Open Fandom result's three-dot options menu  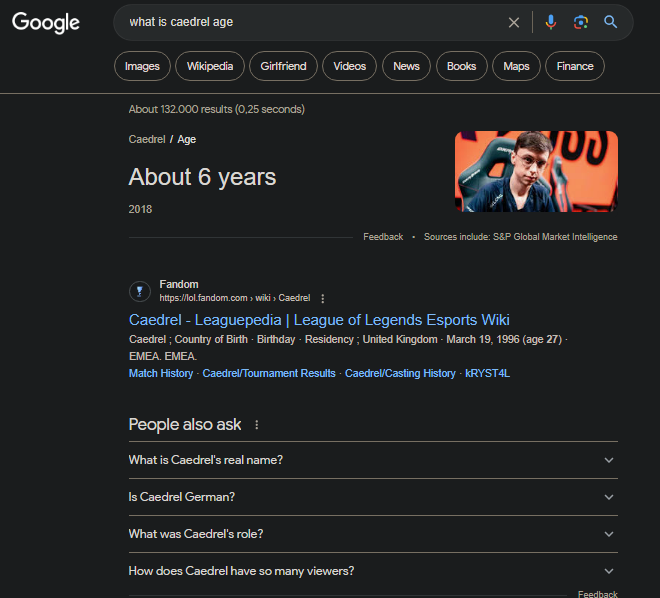322,298
